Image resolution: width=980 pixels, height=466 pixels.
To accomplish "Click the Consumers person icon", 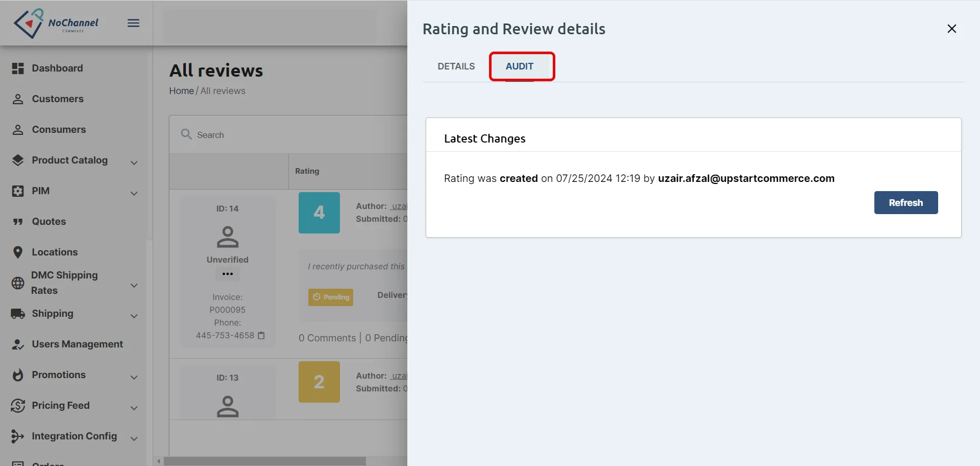I will point(18,130).
